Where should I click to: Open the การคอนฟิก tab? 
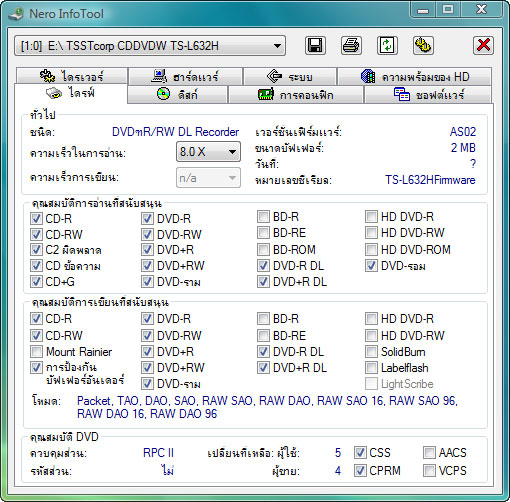pos(296,95)
